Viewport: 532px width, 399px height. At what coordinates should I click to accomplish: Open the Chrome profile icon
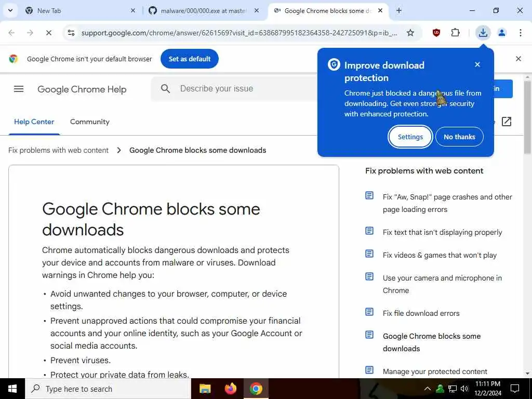pos(502,33)
